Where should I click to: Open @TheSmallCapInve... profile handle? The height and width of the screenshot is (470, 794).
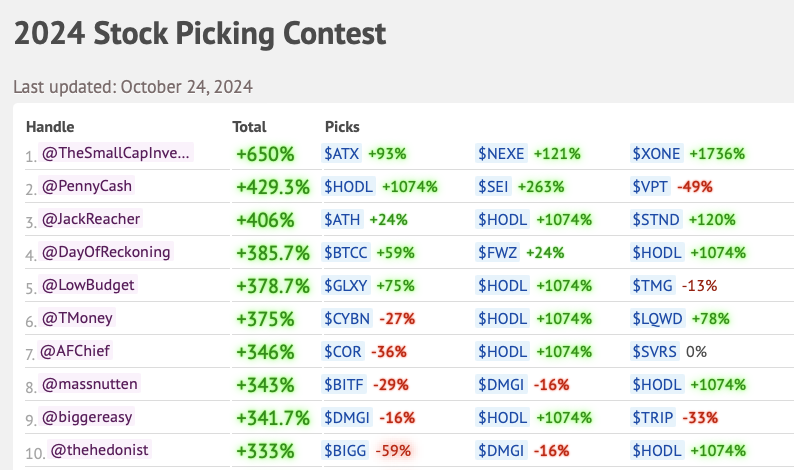point(115,153)
